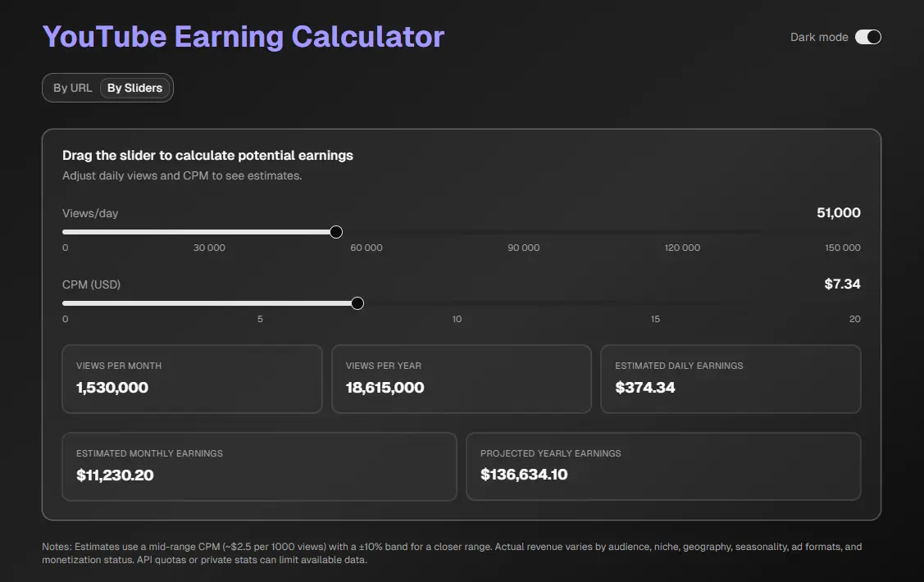Image resolution: width=924 pixels, height=582 pixels.
Task: Click the Projected Yearly Earnings card
Action: (x=663, y=466)
